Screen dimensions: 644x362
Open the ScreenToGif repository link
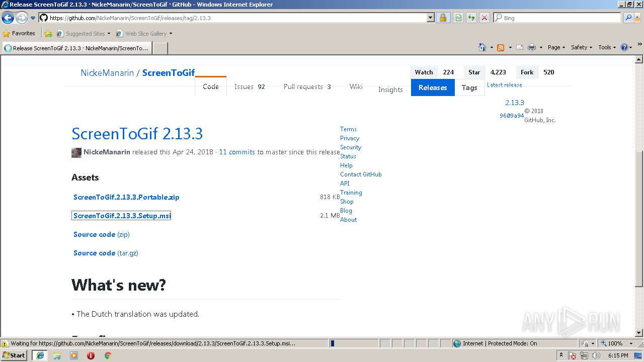[x=169, y=73]
